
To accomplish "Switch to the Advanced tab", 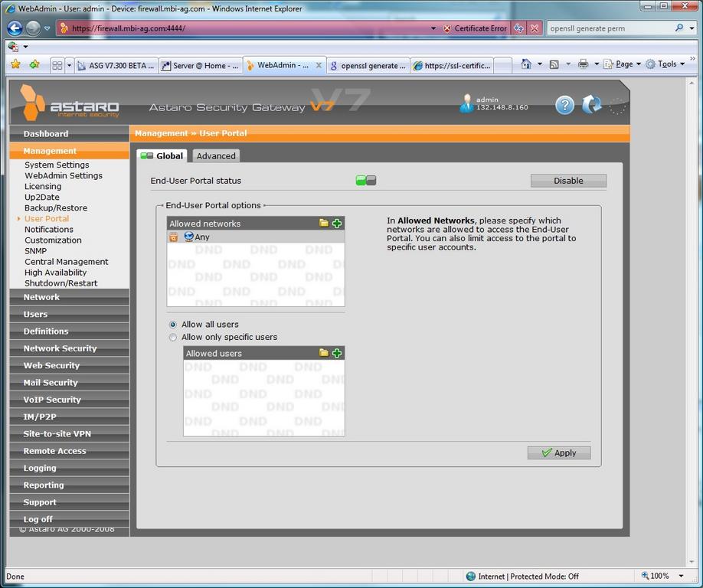I will tap(216, 156).
